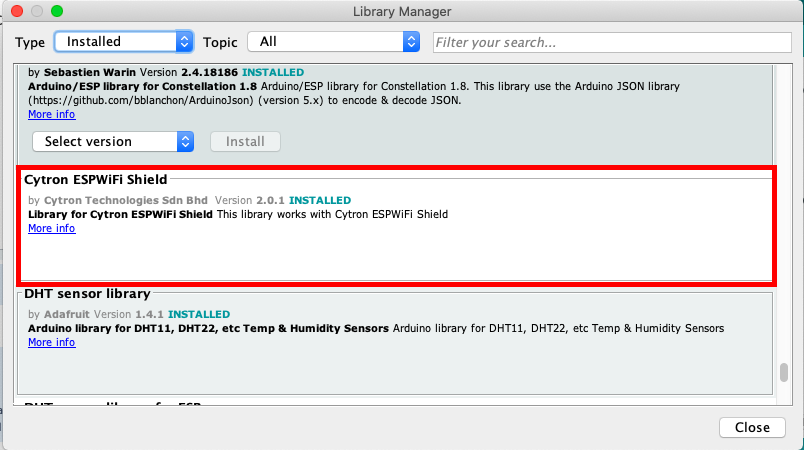Click the Arduino library for DHT11 description

[208, 328]
